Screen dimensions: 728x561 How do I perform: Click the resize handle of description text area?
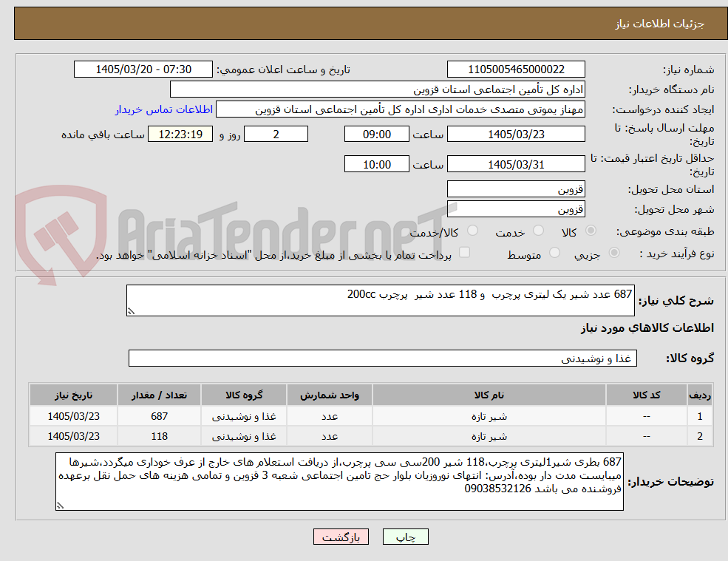tap(131, 312)
